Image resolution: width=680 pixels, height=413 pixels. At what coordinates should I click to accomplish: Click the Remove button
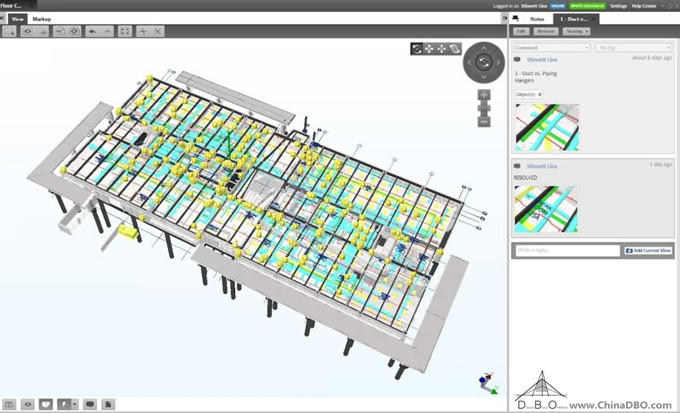tap(546, 31)
